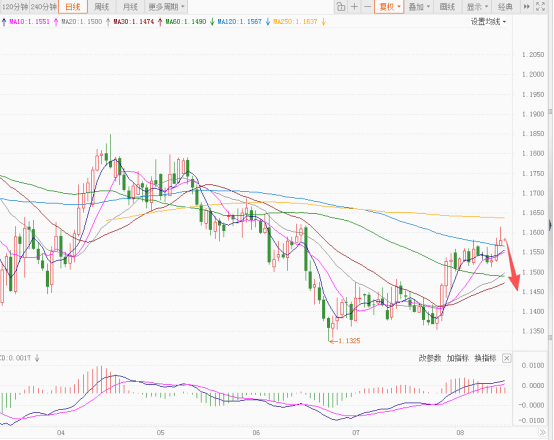Click the side panel collapse arrow on right edge
This screenshot has height=440, width=554.
(x=550, y=225)
